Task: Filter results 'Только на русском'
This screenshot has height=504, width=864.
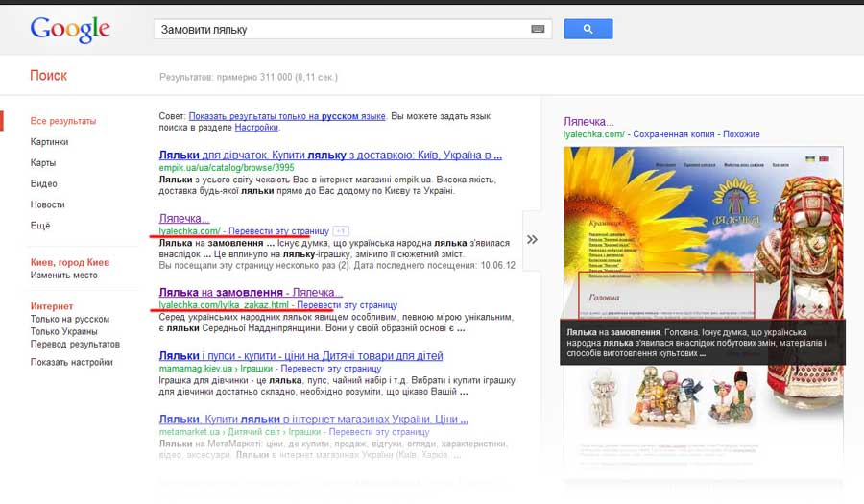Action: [x=70, y=319]
